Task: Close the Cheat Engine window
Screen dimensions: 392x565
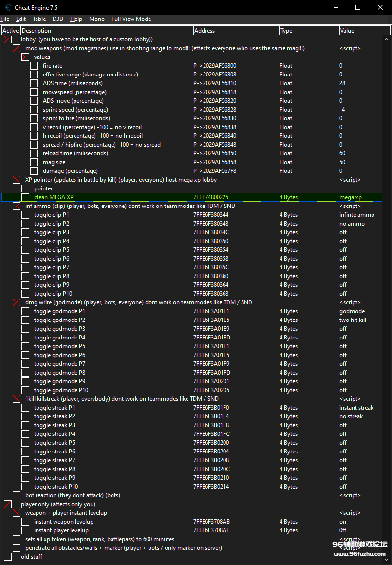Action: 380,7
